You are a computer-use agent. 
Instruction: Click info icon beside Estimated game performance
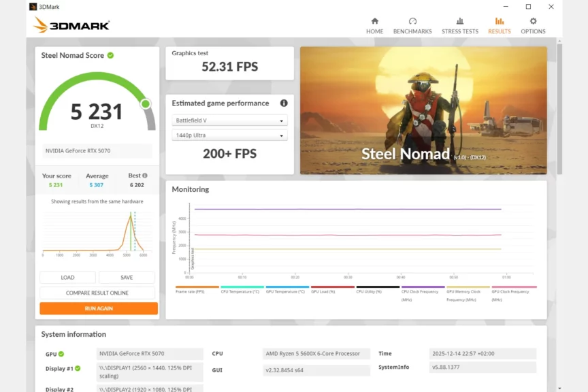(284, 103)
